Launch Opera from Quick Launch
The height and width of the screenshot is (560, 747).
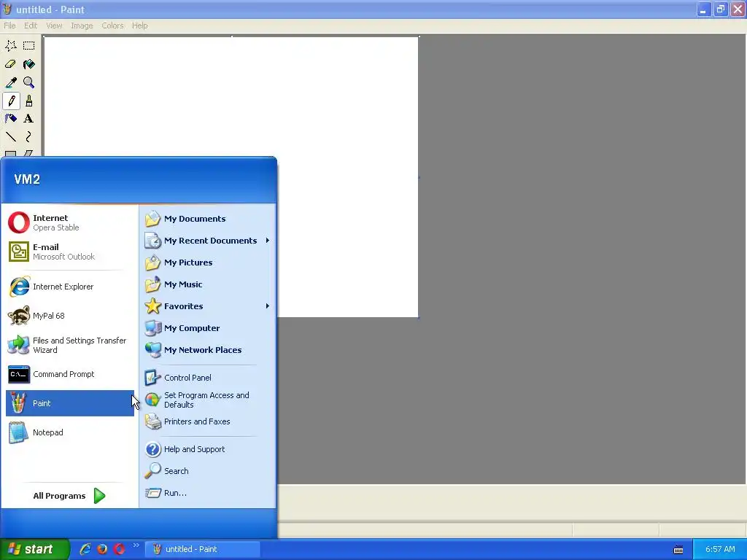click(x=119, y=549)
